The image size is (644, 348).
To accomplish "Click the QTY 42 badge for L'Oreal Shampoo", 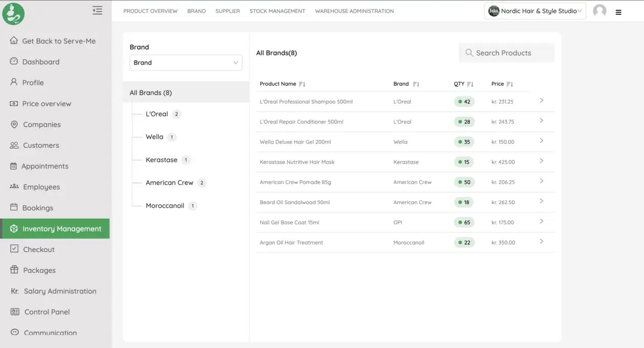I will pos(464,102).
